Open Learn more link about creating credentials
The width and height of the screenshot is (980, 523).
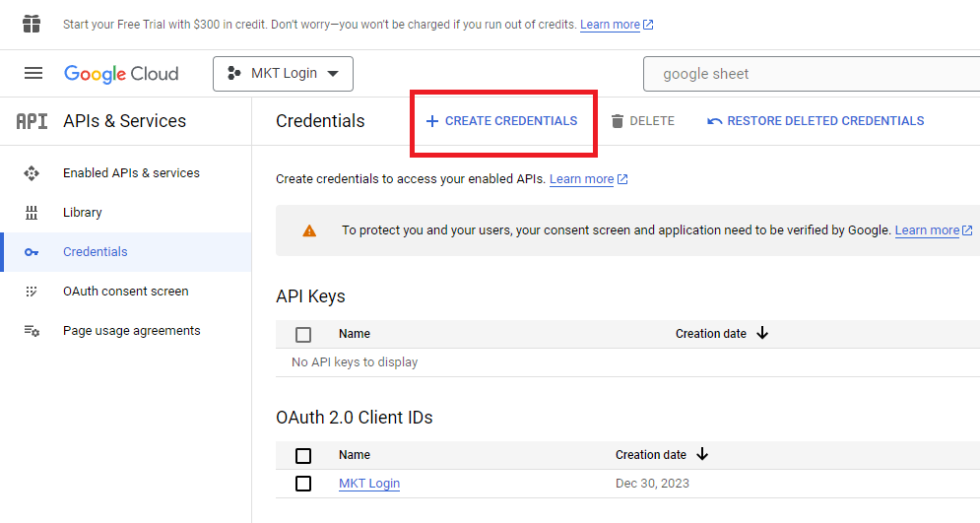click(581, 179)
